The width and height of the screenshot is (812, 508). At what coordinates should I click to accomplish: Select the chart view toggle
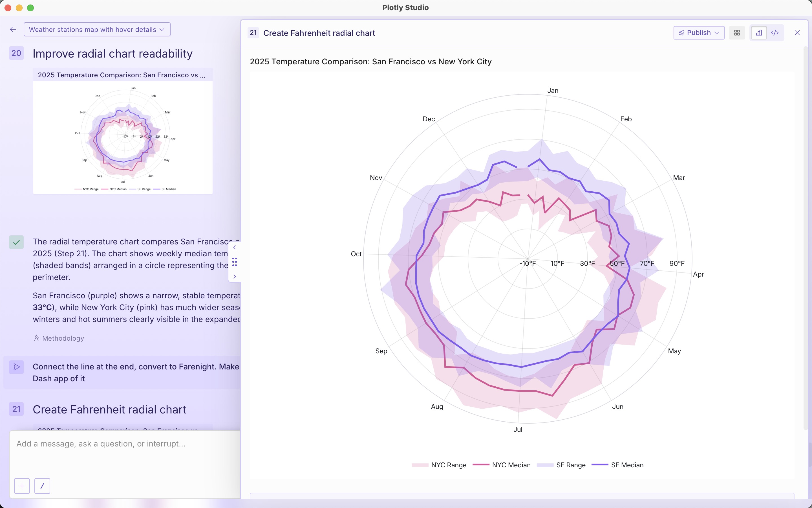759,32
